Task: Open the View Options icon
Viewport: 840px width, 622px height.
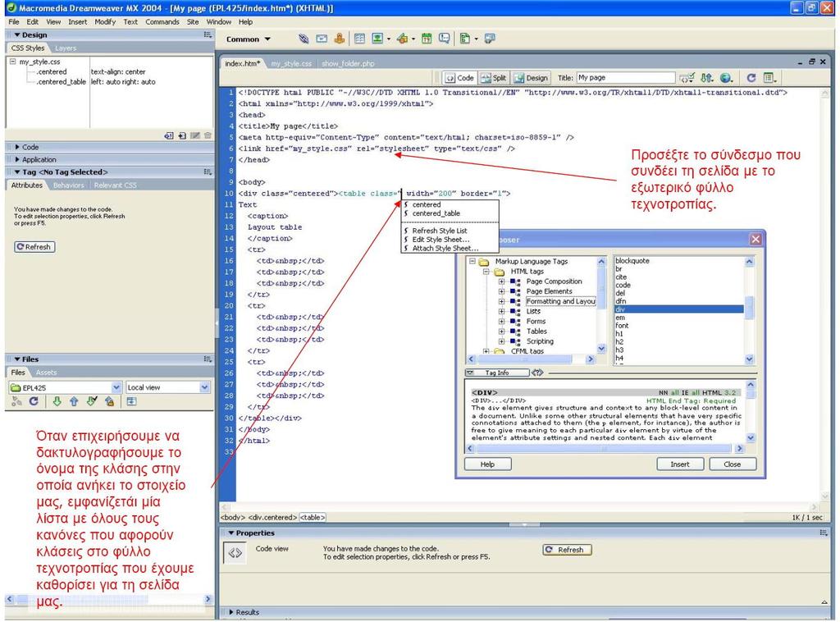Action: click(x=769, y=78)
